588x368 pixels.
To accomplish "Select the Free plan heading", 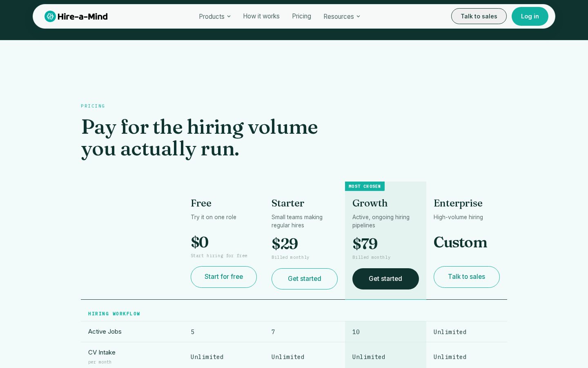I will [x=201, y=203].
